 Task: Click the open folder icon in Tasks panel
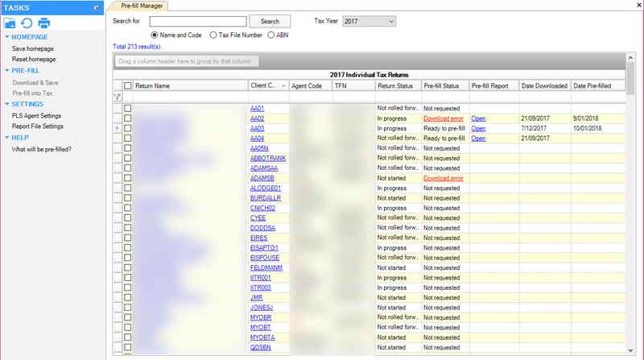(x=10, y=23)
